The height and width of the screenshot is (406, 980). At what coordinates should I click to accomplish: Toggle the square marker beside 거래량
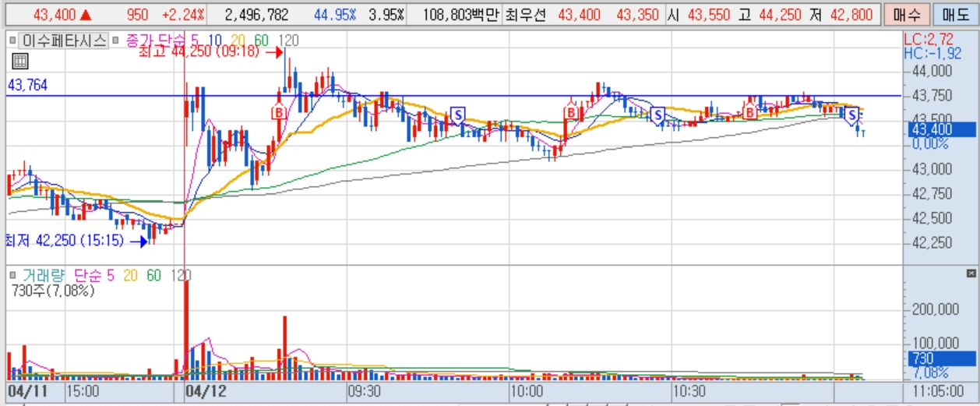(x=12, y=274)
